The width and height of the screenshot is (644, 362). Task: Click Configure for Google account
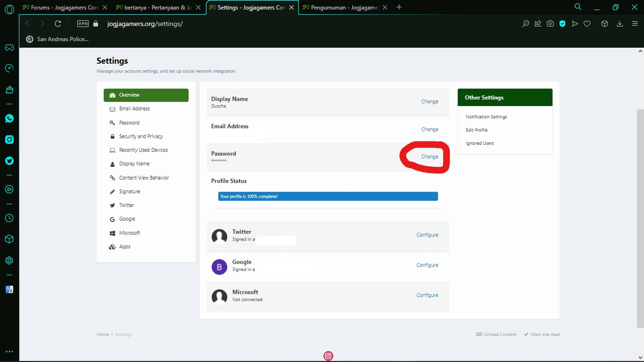(427, 265)
